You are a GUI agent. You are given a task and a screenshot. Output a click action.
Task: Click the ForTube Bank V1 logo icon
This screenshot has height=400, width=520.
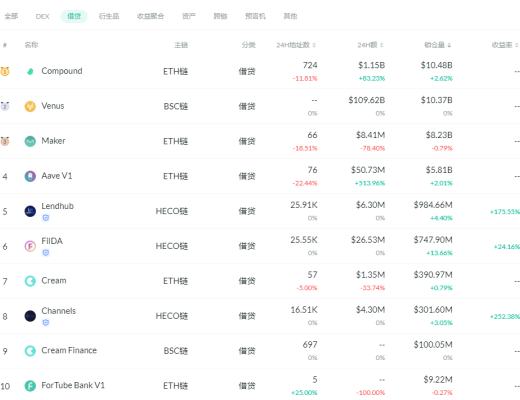coord(30,386)
